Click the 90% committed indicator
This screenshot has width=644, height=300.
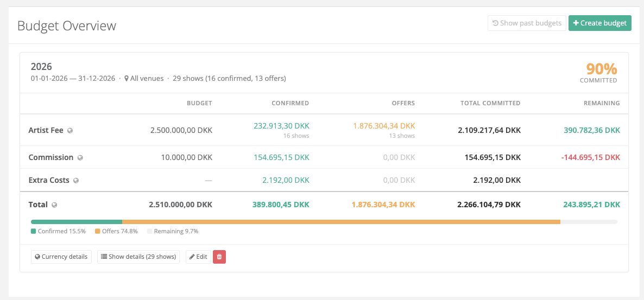pyautogui.click(x=601, y=69)
